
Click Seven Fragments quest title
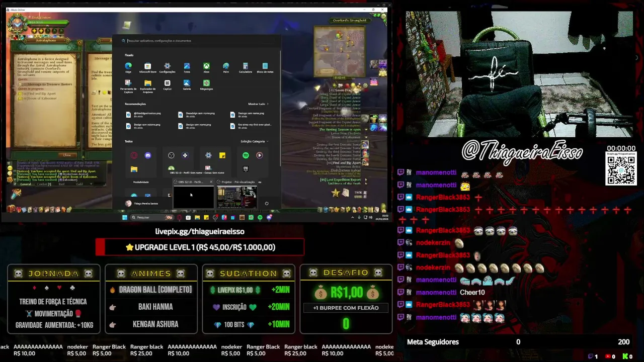(x=345, y=90)
